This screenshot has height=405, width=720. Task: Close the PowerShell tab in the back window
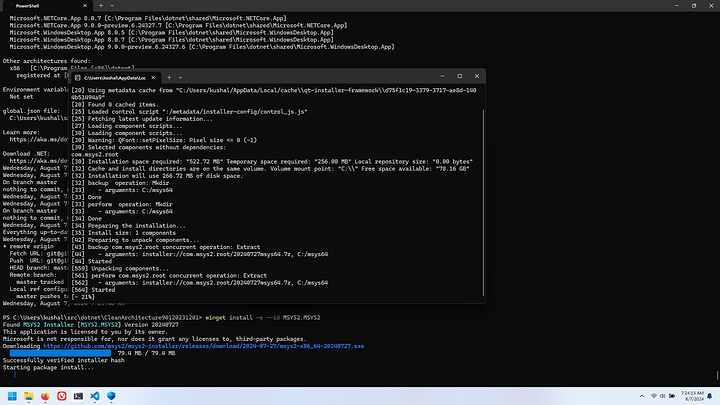tap(84, 6)
